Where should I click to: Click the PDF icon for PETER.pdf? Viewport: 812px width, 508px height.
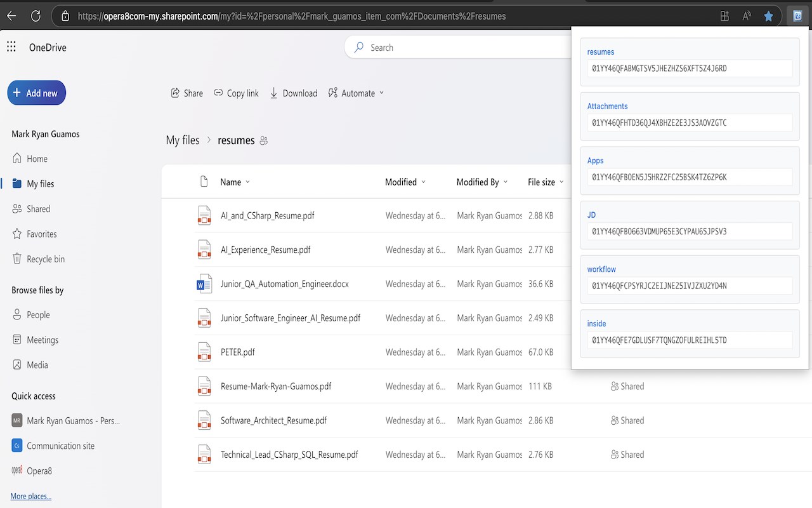[x=204, y=352]
